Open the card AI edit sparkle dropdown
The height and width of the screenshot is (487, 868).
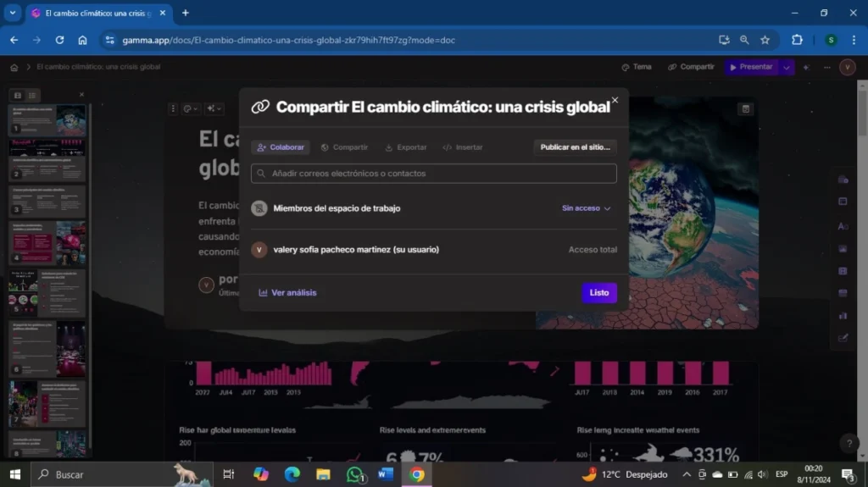click(214, 108)
